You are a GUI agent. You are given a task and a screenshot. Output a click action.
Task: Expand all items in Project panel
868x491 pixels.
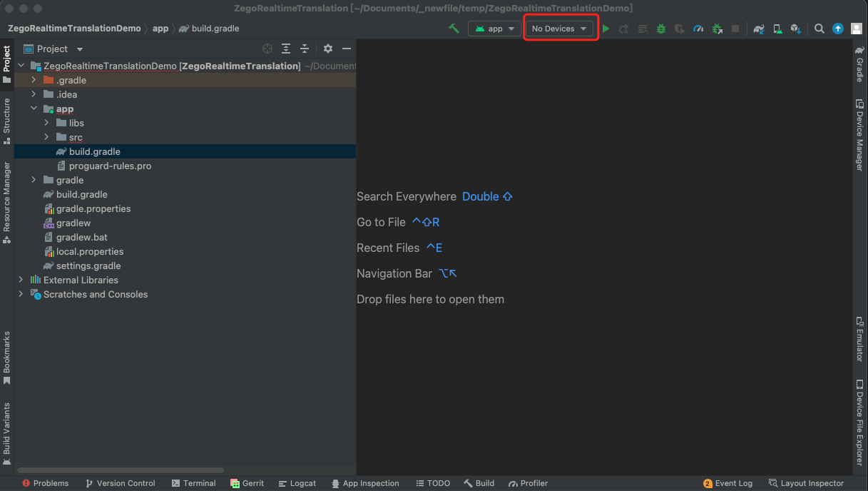[x=286, y=49]
